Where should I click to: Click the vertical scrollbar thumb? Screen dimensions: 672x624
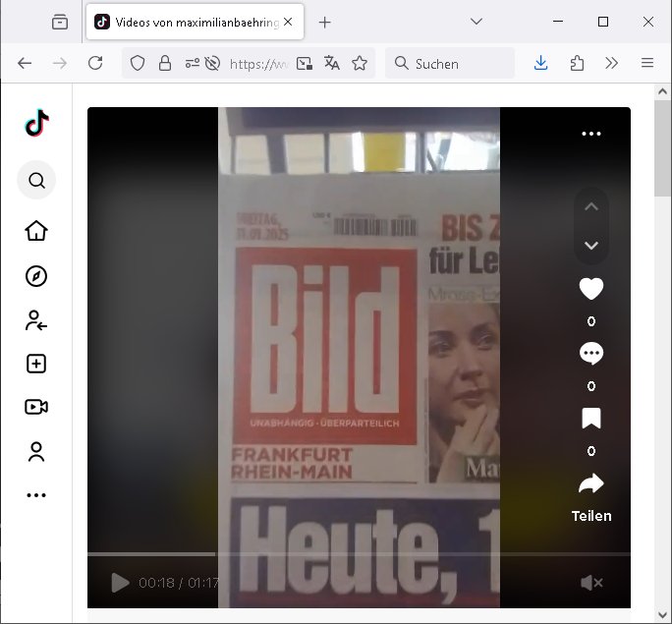tap(662, 148)
